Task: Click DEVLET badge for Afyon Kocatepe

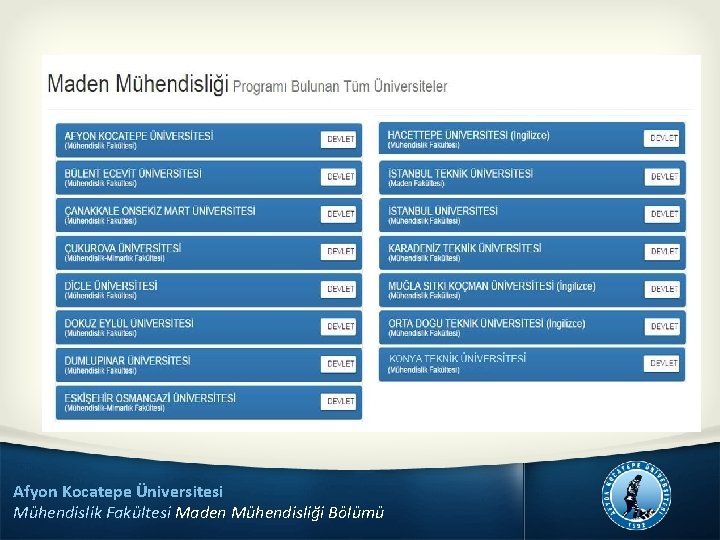Action: pyautogui.click(x=338, y=140)
